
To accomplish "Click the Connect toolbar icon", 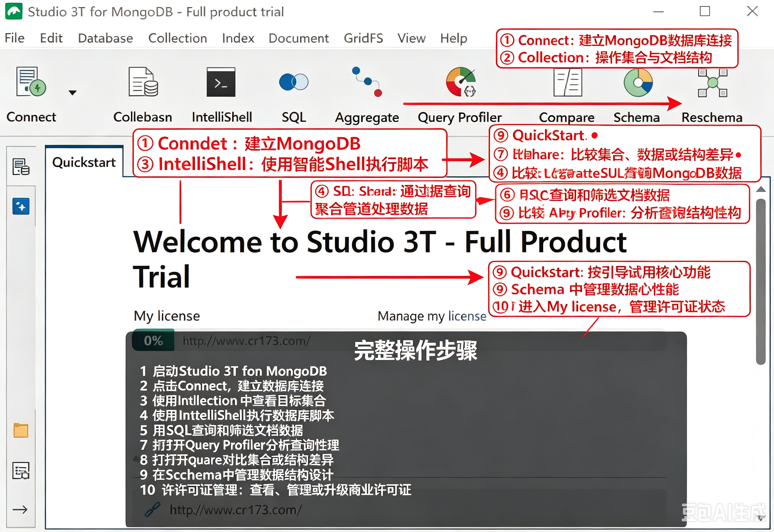I will point(31,82).
